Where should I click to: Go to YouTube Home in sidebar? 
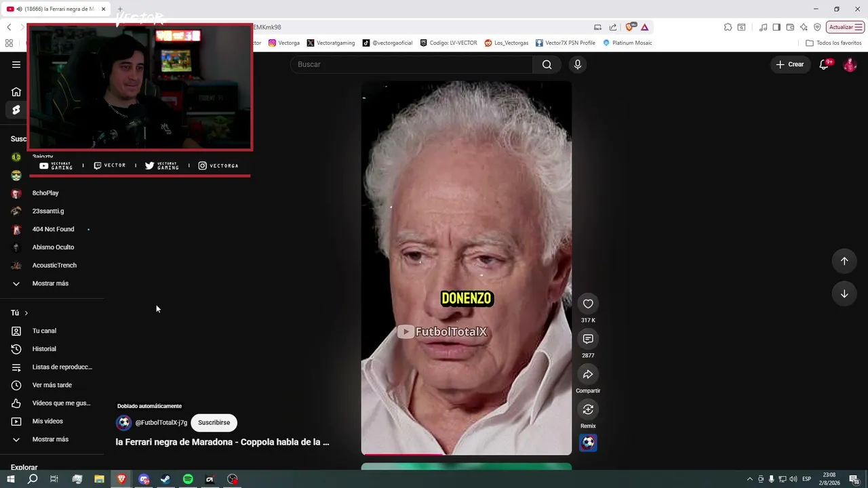click(x=16, y=92)
